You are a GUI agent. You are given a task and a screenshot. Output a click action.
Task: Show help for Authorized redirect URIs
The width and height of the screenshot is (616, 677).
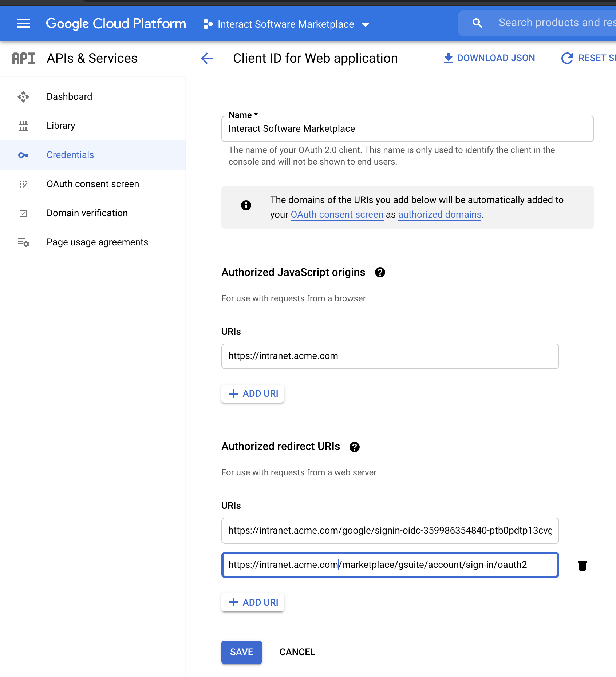(x=355, y=447)
